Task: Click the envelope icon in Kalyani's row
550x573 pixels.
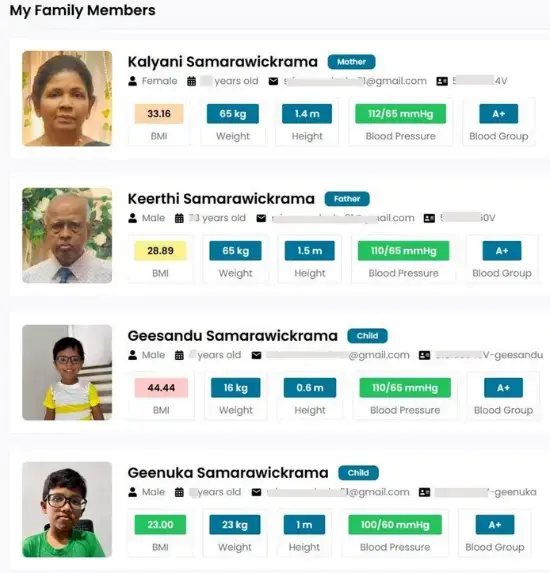Action: pos(273,81)
